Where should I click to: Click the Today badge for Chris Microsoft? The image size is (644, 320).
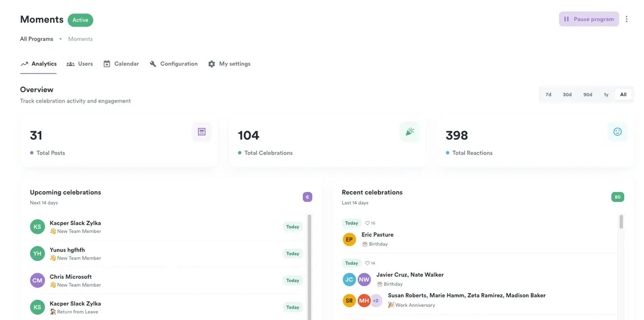[292, 280]
